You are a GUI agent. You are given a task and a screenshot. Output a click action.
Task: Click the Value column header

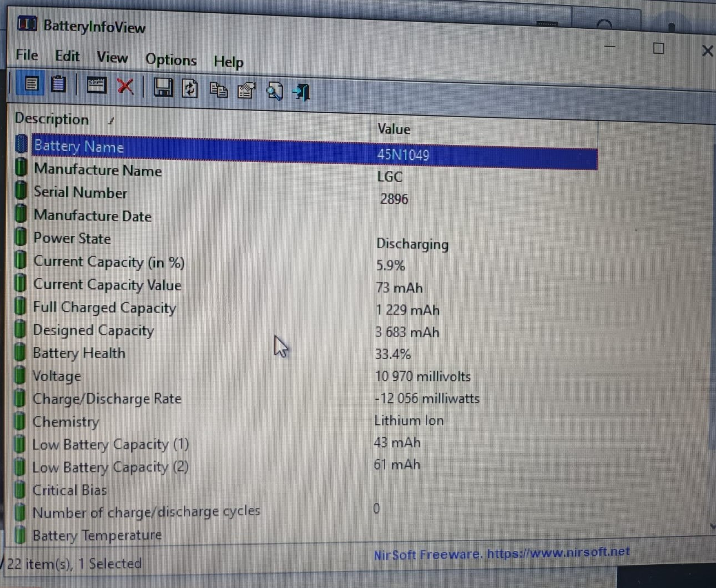[x=393, y=128]
